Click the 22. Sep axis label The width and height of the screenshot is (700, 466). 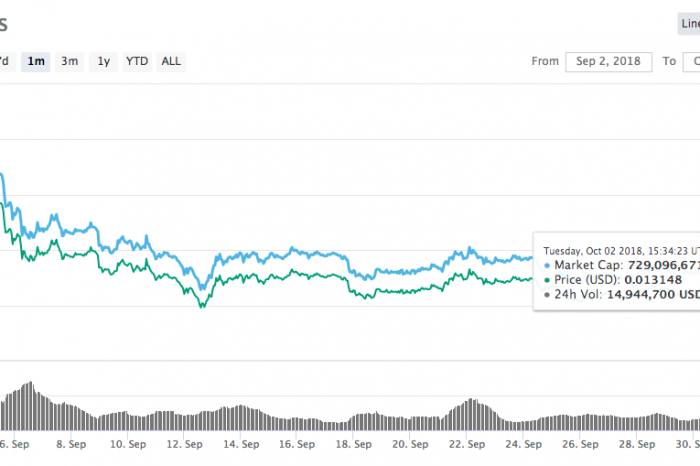[467, 444]
